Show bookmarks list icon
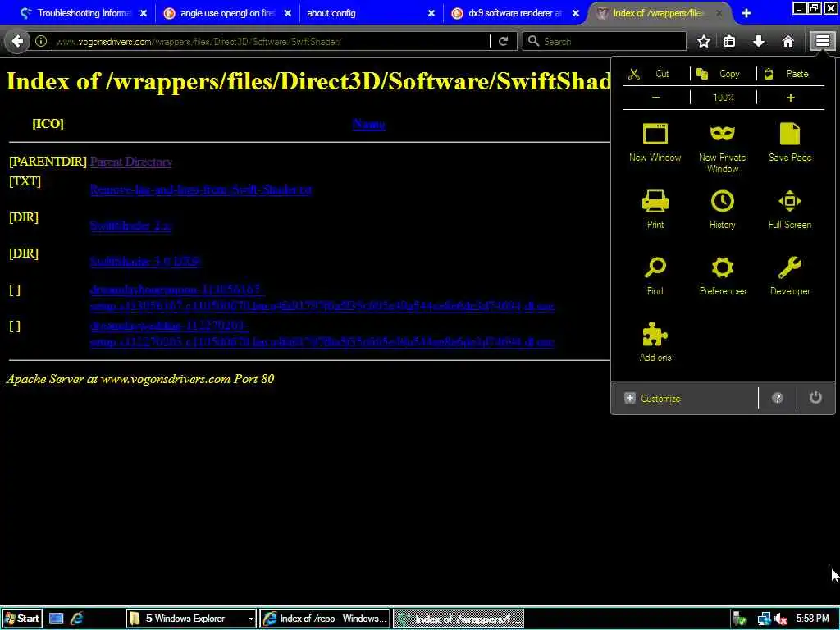This screenshot has height=630, width=840. tap(729, 41)
